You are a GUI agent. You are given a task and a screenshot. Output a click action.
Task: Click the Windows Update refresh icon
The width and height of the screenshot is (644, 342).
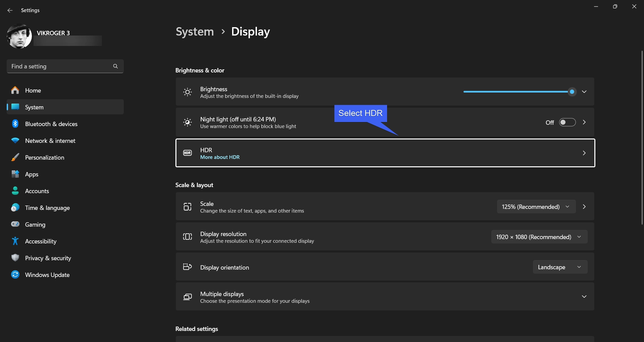click(x=15, y=275)
